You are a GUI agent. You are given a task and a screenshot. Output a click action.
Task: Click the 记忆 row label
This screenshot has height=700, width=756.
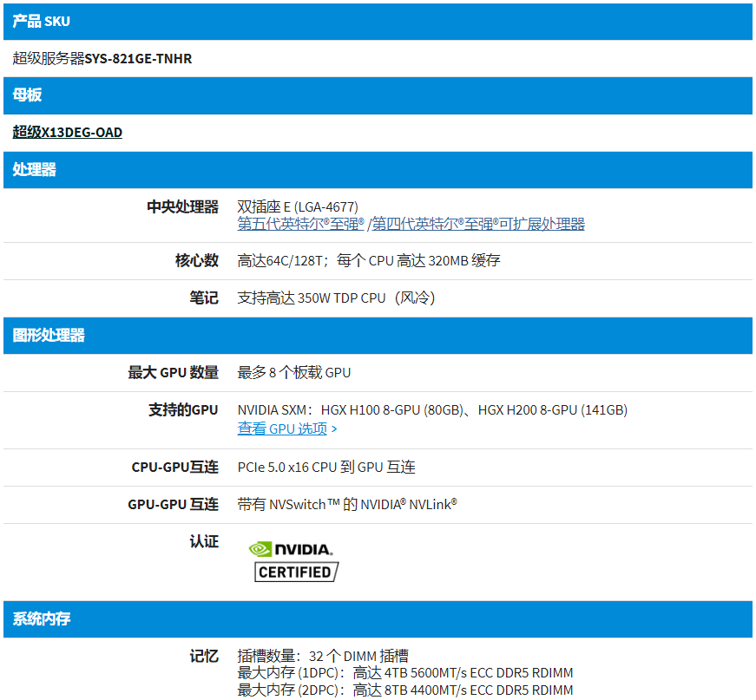click(x=204, y=656)
